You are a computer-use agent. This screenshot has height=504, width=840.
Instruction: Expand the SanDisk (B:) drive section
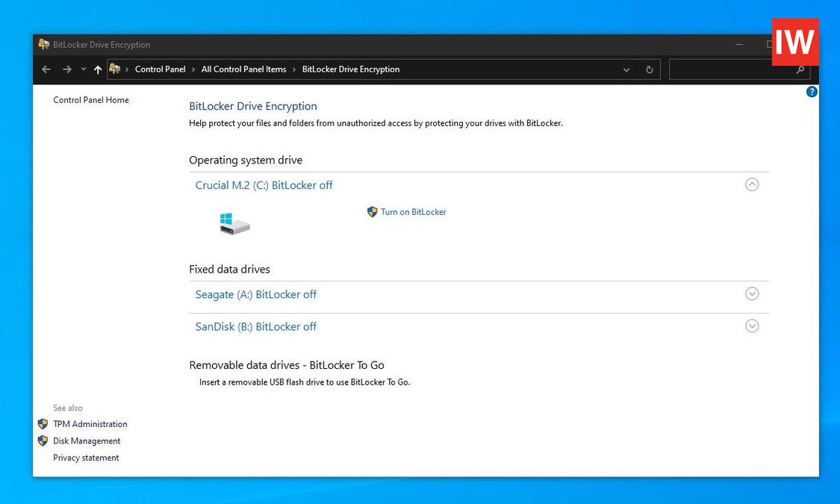[x=752, y=326]
